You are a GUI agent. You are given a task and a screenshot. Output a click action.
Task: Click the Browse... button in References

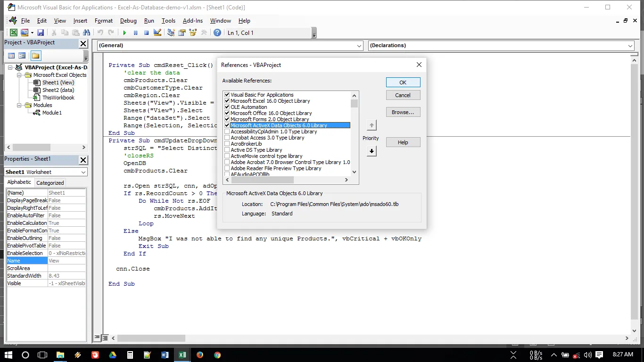[403, 112]
